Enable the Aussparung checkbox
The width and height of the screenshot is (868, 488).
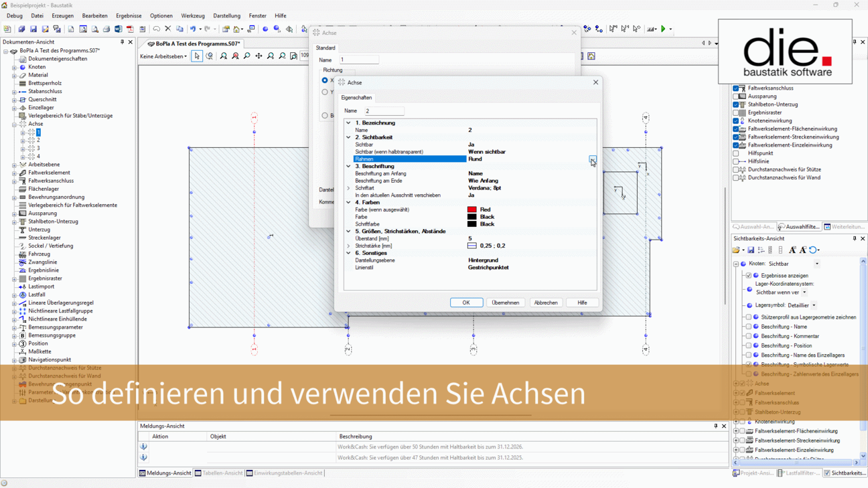(736, 96)
